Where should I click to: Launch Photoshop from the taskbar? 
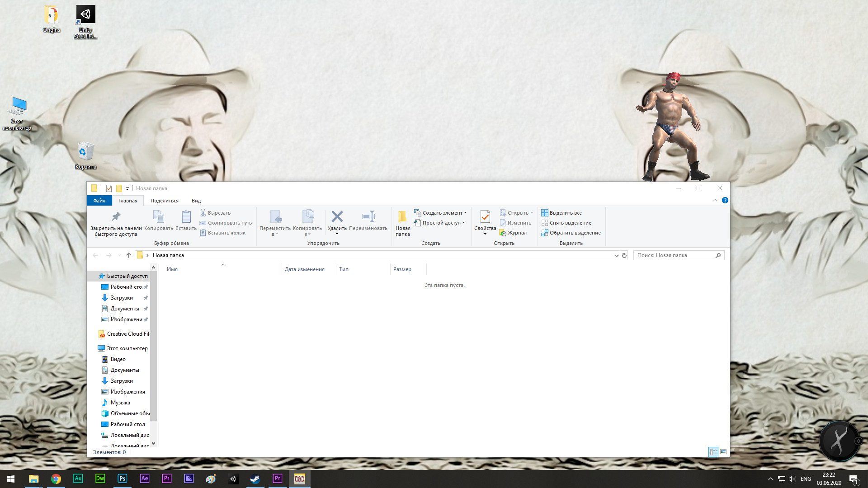click(x=122, y=479)
